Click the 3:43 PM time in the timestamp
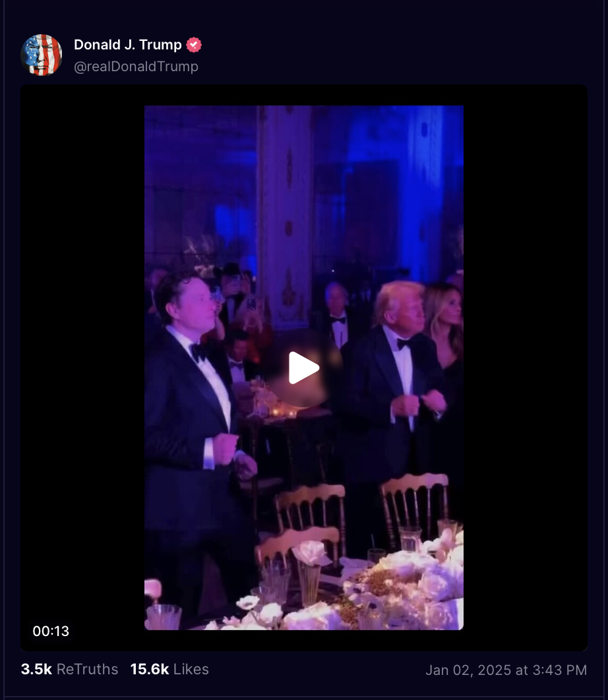Image resolution: width=608 pixels, height=700 pixels. pyautogui.click(x=560, y=670)
